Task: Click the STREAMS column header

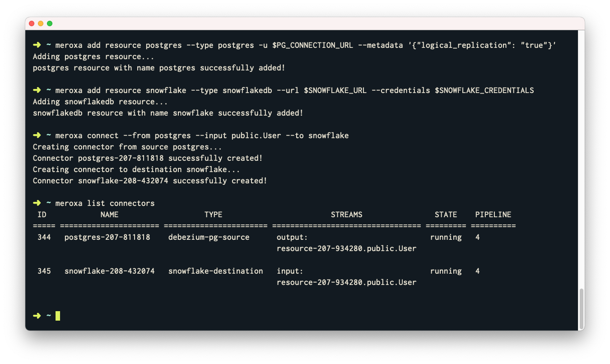Action: point(346,215)
